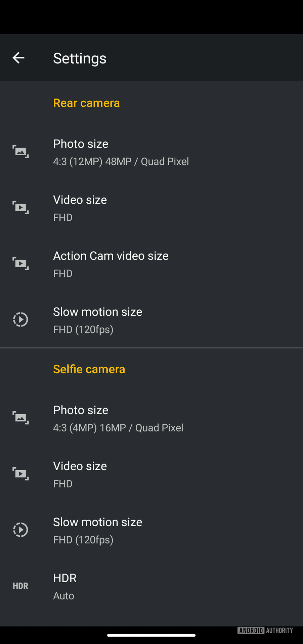Screen dimensions: 303x644
Task: Open the HDR Auto setting
Action: tap(65, 586)
